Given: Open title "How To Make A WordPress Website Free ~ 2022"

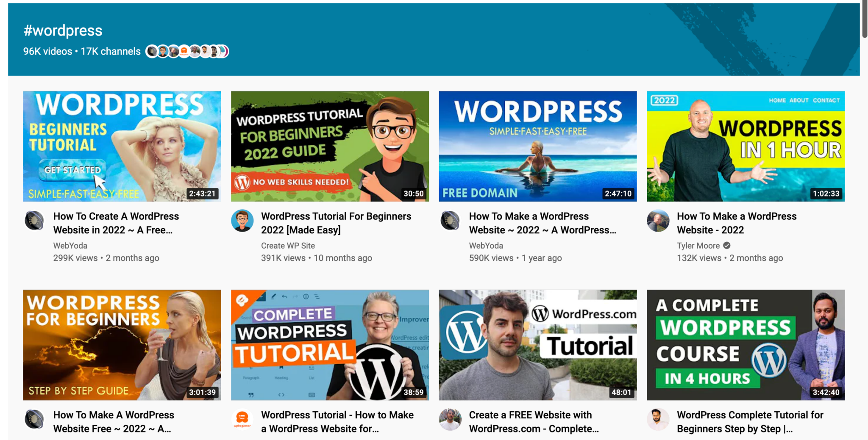Looking at the screenshot, I should click(x=114, y=422).
